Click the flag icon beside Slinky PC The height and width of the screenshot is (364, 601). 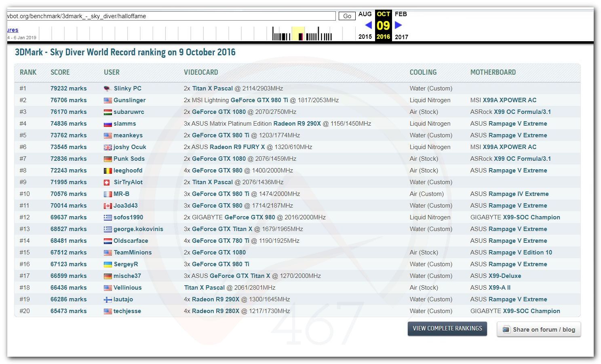tap(108, 88)
